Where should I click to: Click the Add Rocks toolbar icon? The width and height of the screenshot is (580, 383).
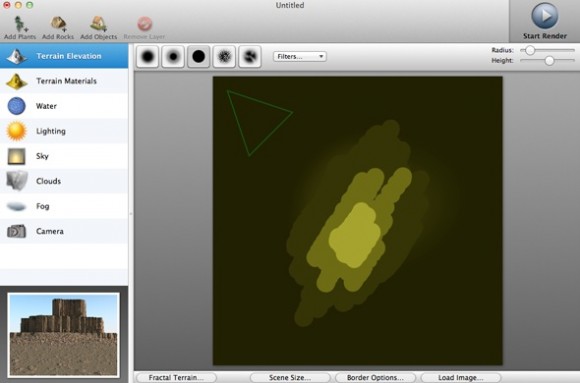[58, 24]
